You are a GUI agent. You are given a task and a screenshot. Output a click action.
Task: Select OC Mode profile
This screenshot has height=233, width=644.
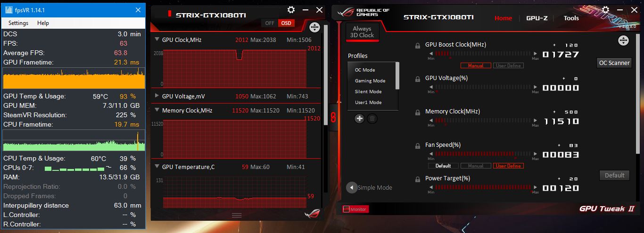365,70
